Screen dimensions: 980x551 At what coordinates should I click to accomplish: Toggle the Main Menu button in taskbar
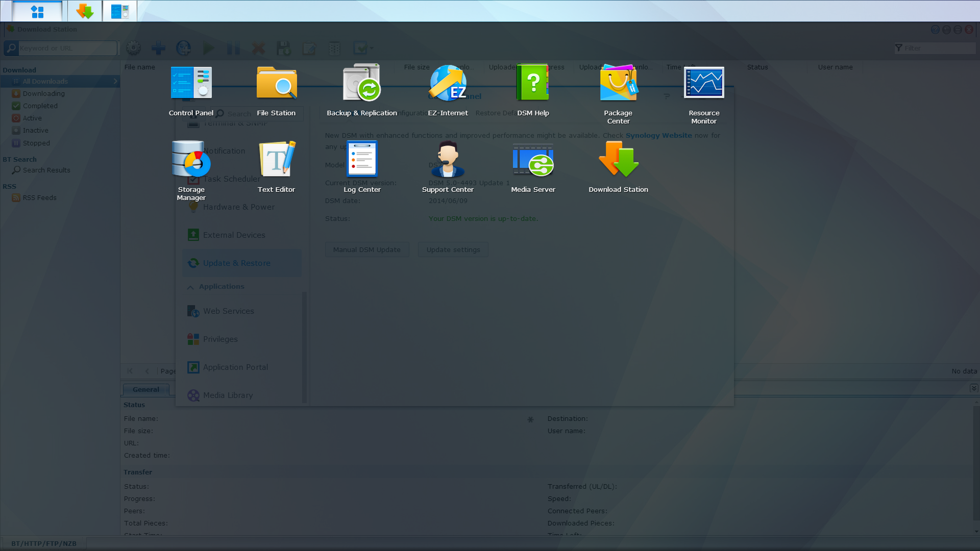37,11
